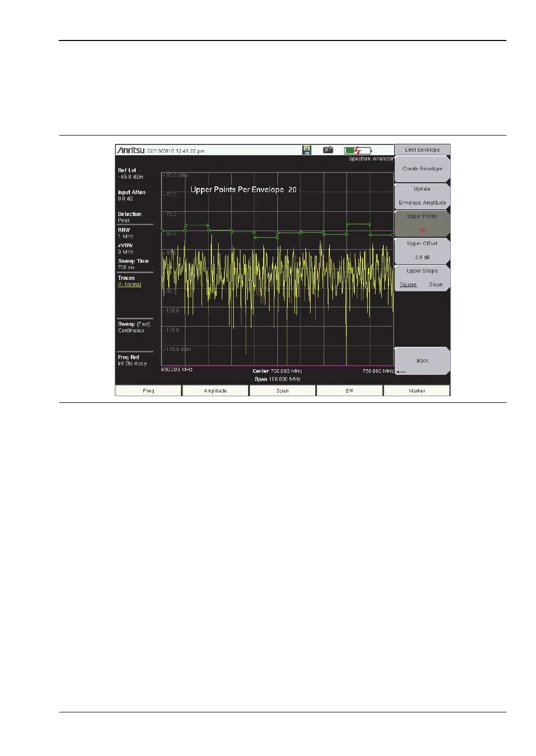This screenshot has width=536, height=756.
Task: Click the RBW 1 MHz setting
Action: [126, 233]
